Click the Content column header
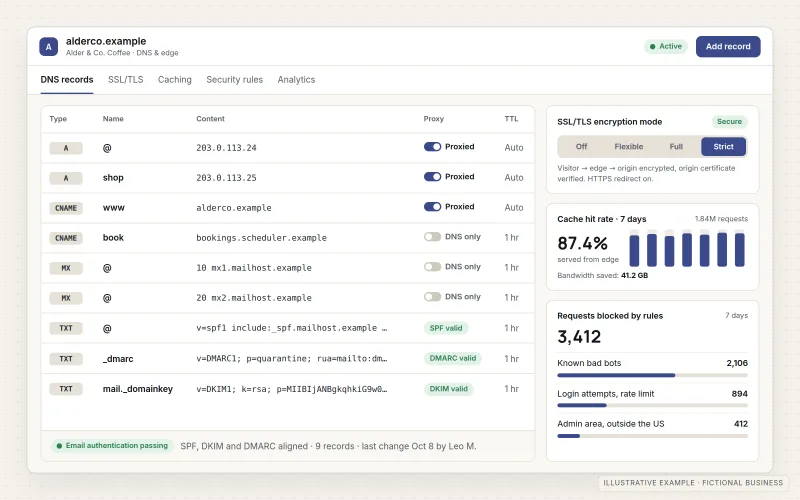The height and width of the screenshot is (500, 800). (210, 119)
